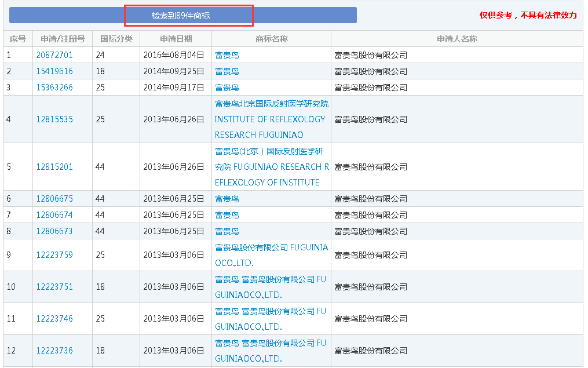This screenshot has width=588, height=368.
Task: Open application number 15363266
Action: click(x=54, y=88)
